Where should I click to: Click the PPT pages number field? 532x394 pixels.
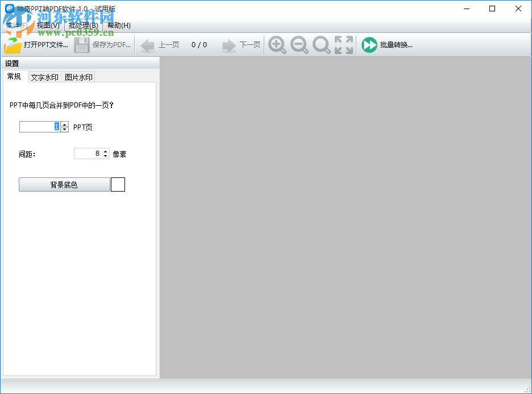pos(40,127)
